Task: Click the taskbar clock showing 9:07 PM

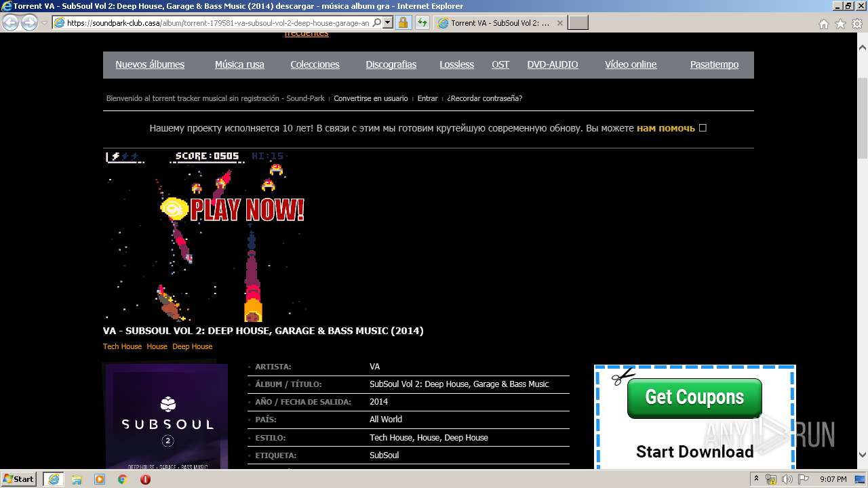Action: coord(833,479)
